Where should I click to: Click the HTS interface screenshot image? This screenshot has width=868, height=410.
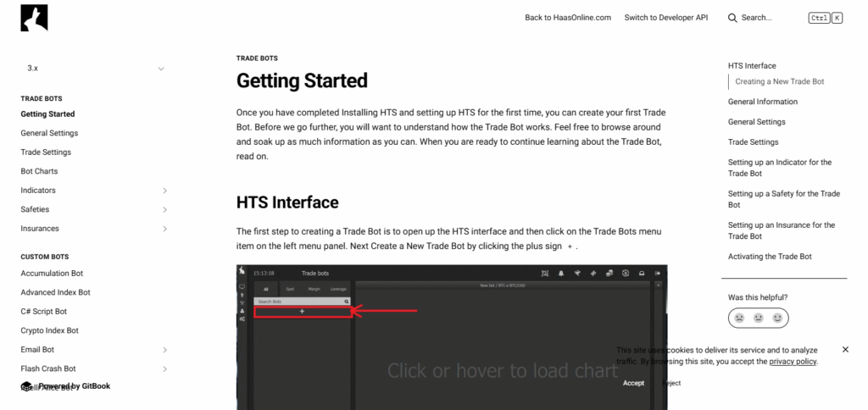(451, 339)
